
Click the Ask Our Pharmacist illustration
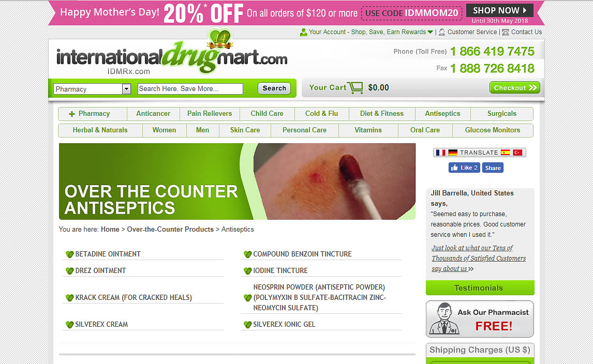(445, 318)
